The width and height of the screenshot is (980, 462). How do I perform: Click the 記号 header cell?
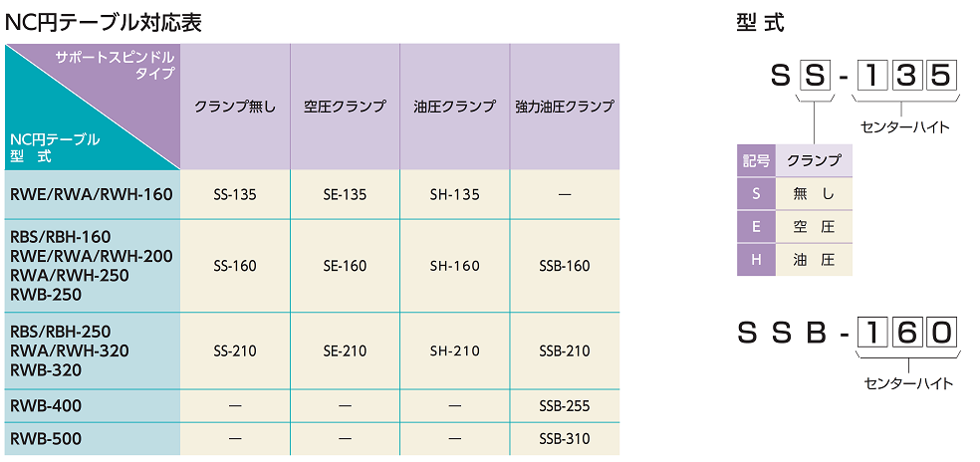pyautogui.click(x=756, y=160)
